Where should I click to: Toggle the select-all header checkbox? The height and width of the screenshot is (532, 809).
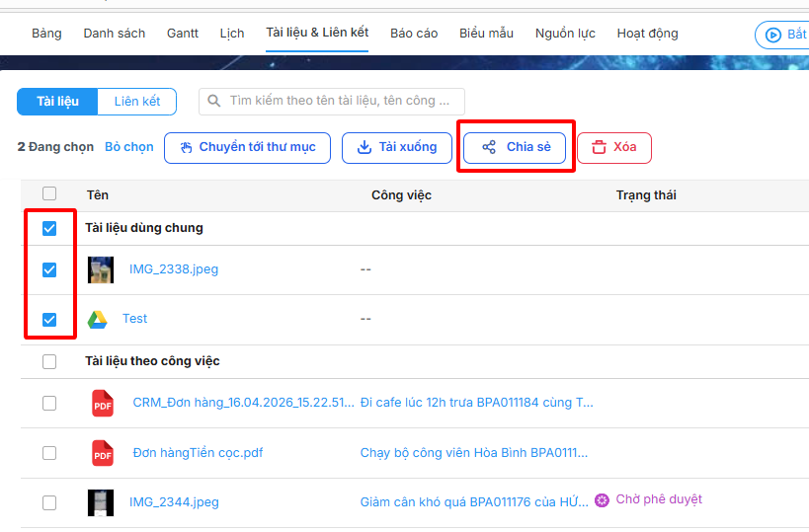(49, 193)
